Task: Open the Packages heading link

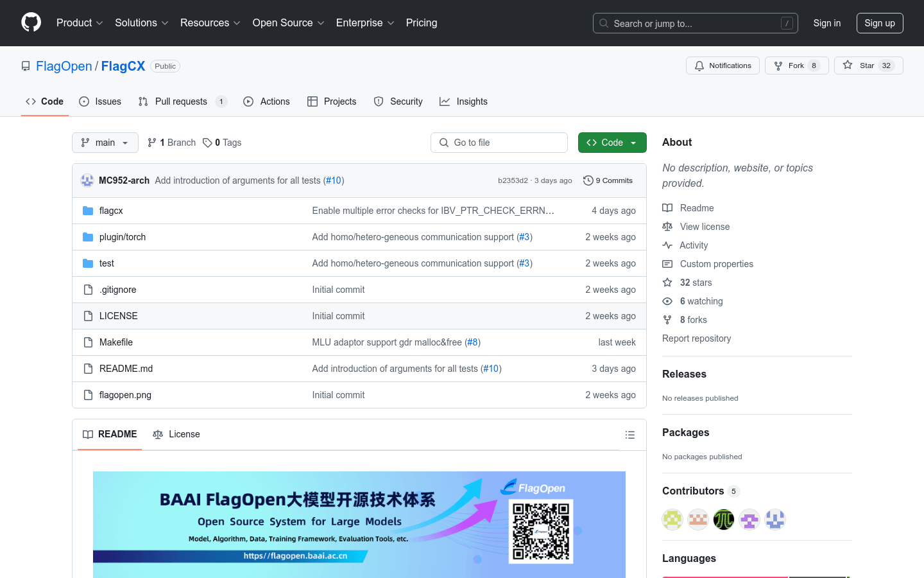Action: coord(685,432)
